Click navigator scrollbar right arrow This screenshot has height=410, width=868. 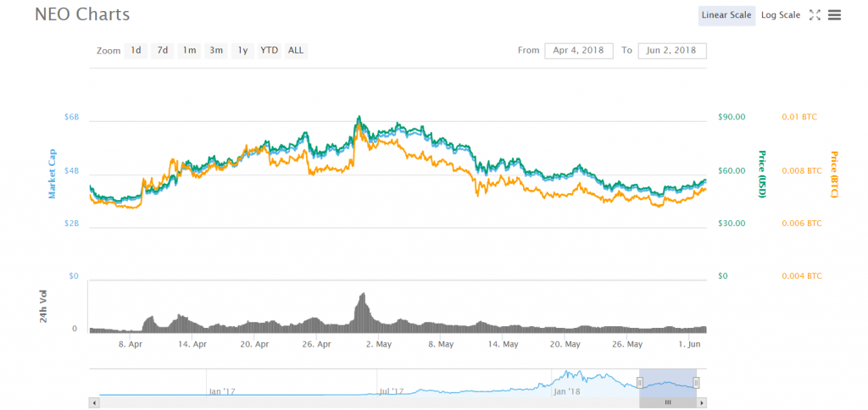click(701, 402)
